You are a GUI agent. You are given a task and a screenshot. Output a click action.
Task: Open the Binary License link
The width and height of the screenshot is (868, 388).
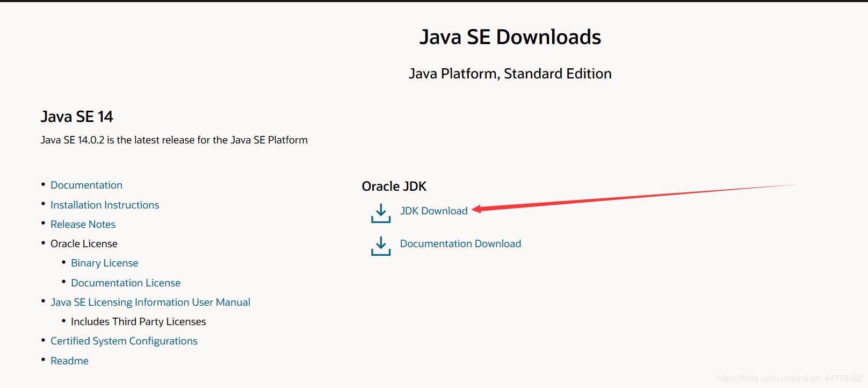coord(104,263)
